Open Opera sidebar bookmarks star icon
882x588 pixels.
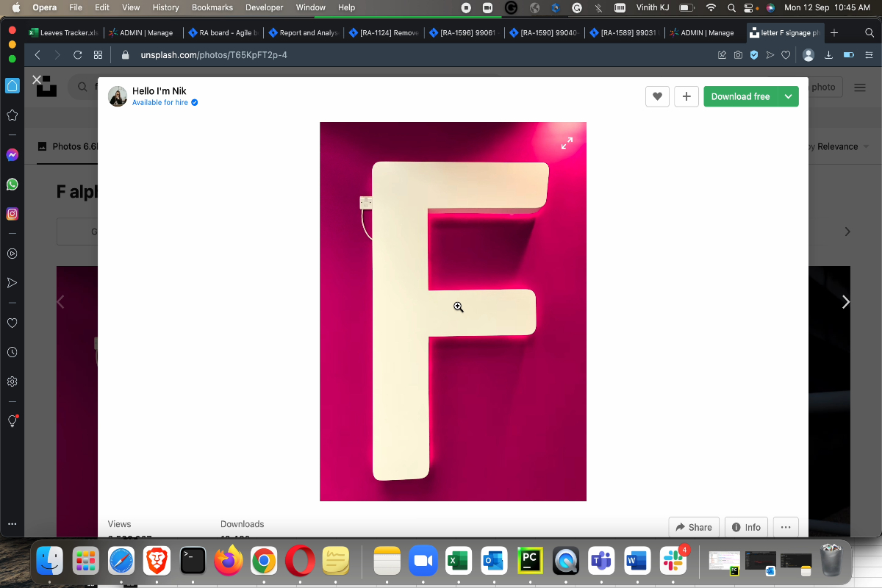coord(12,115)
